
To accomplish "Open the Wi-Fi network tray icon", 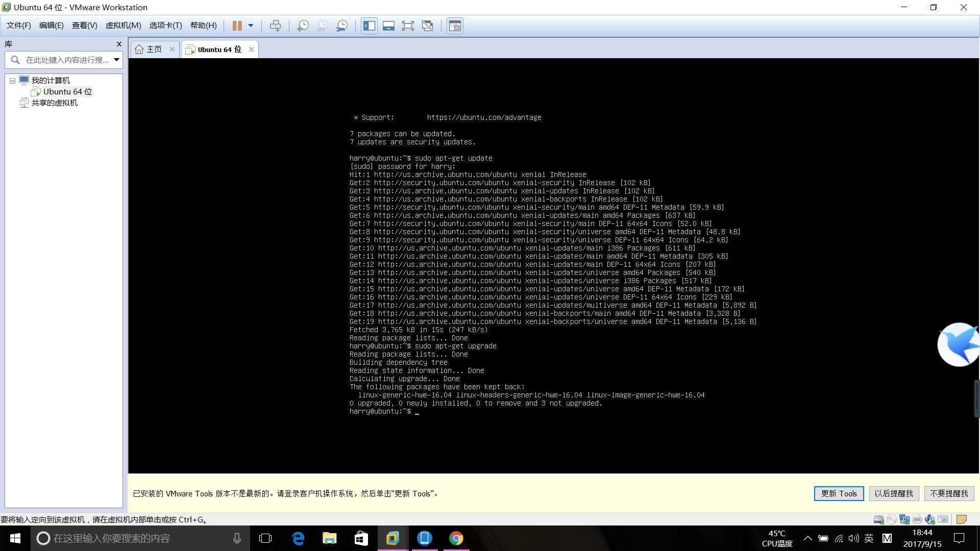I will [x=839, y=538].
